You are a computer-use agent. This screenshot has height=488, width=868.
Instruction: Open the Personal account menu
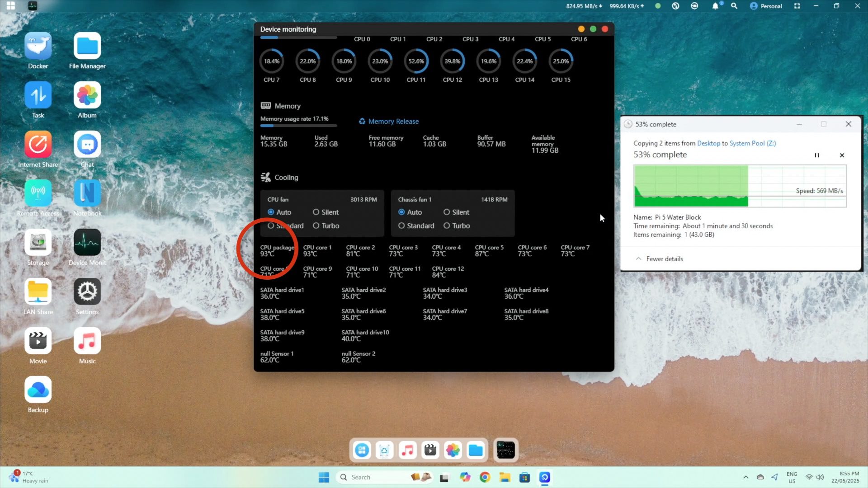[x=766, y=6]
